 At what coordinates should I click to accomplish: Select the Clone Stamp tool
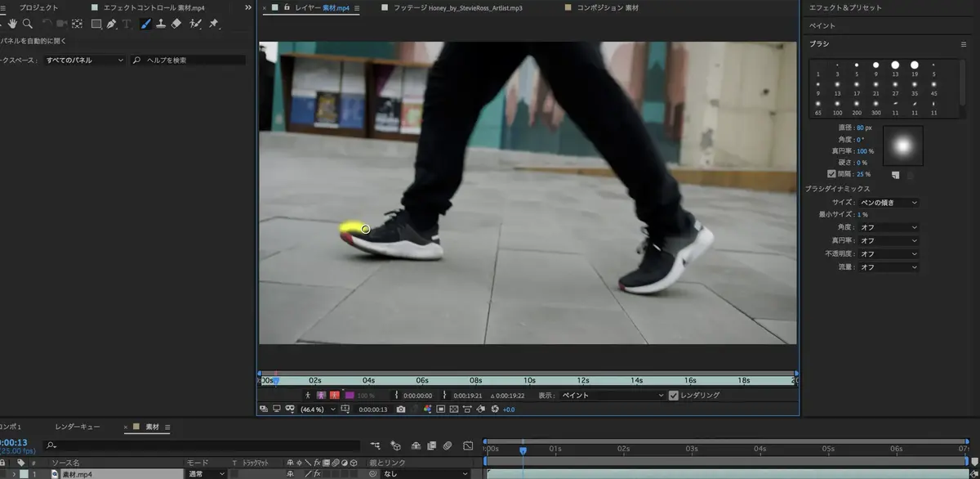point(161,24)
